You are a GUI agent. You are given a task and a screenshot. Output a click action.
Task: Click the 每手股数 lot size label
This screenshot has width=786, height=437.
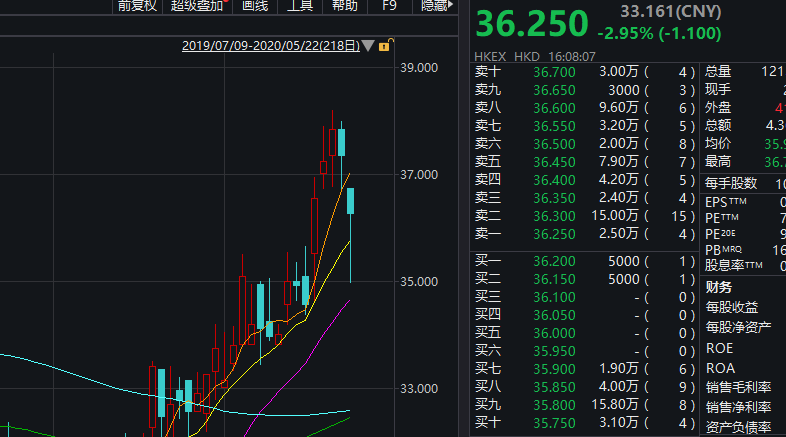(x=731, y=183)
